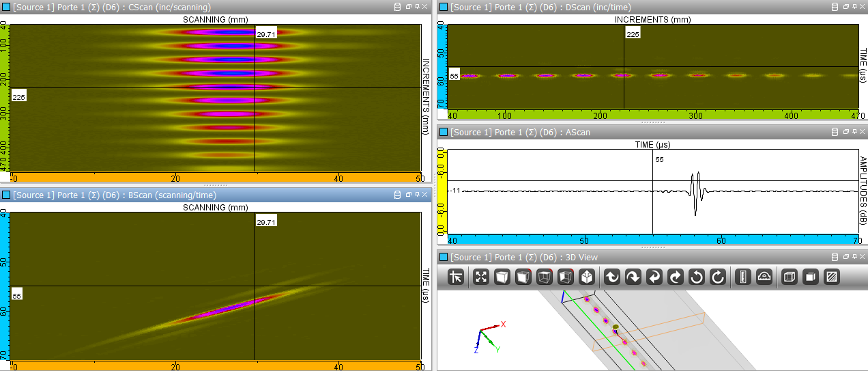This screenshot has width=868, height=371.
Task: Click the yellow AMPLITUDES axis bar in AScan
Action: click(x=441, y=191)
